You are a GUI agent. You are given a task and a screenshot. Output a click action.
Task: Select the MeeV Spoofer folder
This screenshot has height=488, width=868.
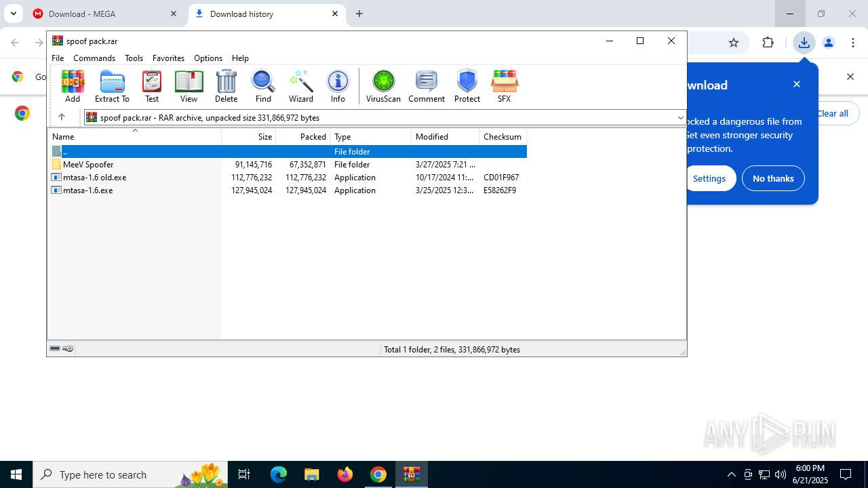click(x=288, y=164)
